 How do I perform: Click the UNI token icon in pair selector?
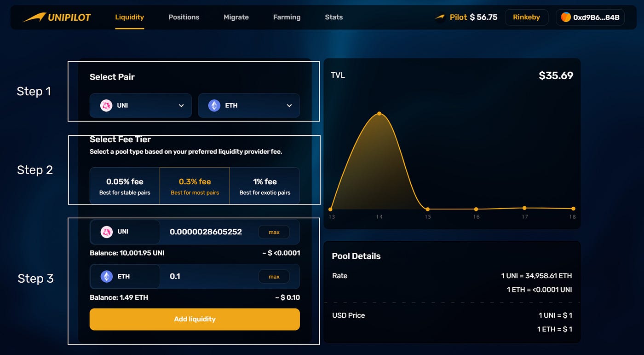(x=106, y=105)
